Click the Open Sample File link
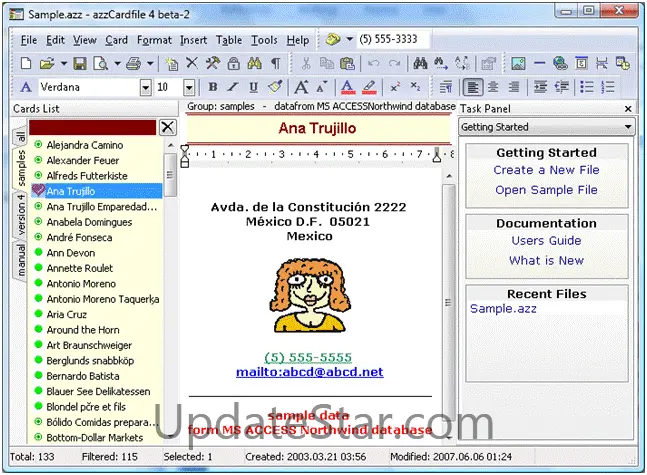This screenshot has height=475, width=647. pyautogui.click(x=546, y=190)
